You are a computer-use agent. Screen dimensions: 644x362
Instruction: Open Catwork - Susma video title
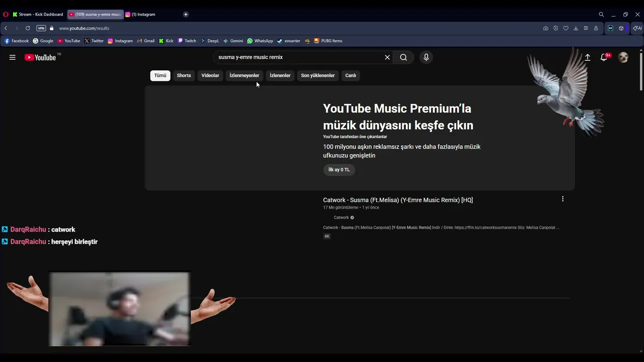(x=398, y=200)
